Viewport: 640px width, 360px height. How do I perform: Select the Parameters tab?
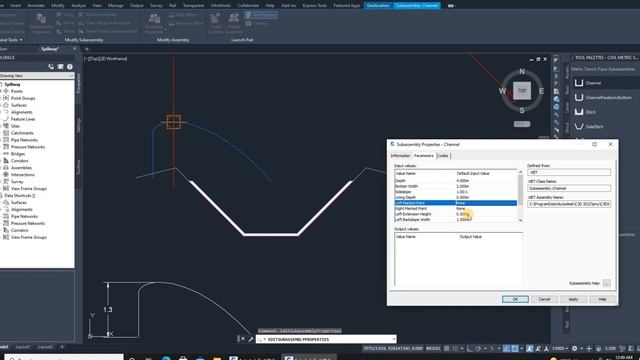point(424,156)
